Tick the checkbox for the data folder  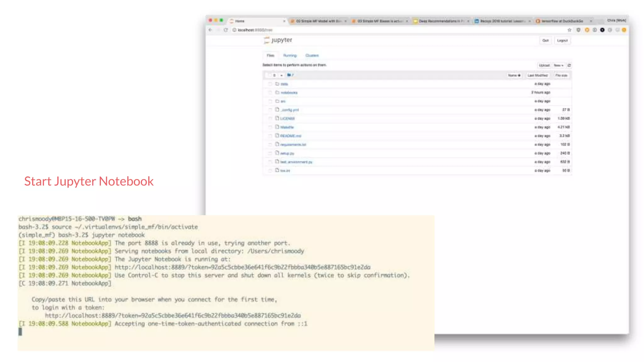pyautogui.click(x=270, y=84)
